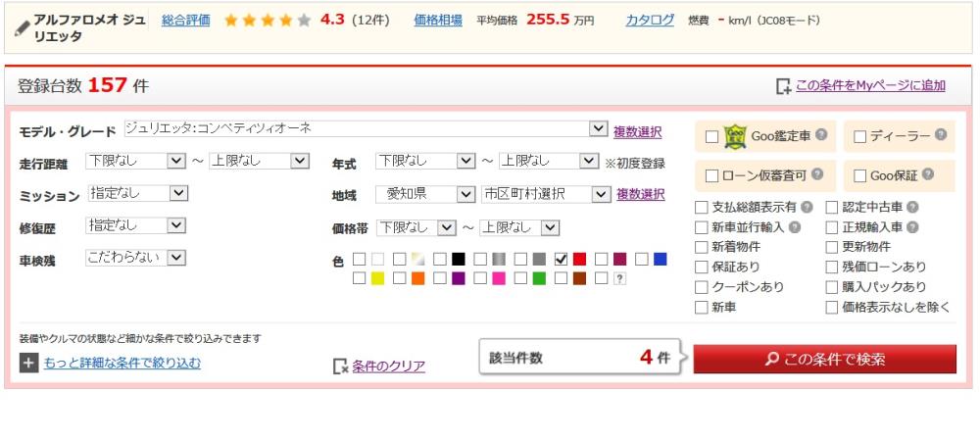Viewport: 980px width, 439px height.
Task: Open the 市区町村選択 dropdown
Action: (x=546, y=194)
